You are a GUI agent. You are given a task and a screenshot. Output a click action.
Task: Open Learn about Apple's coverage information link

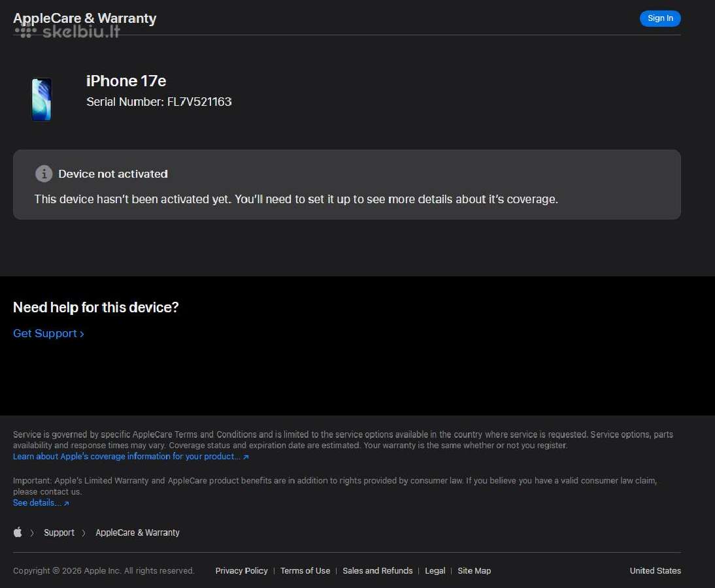click(x=131, y=456)
